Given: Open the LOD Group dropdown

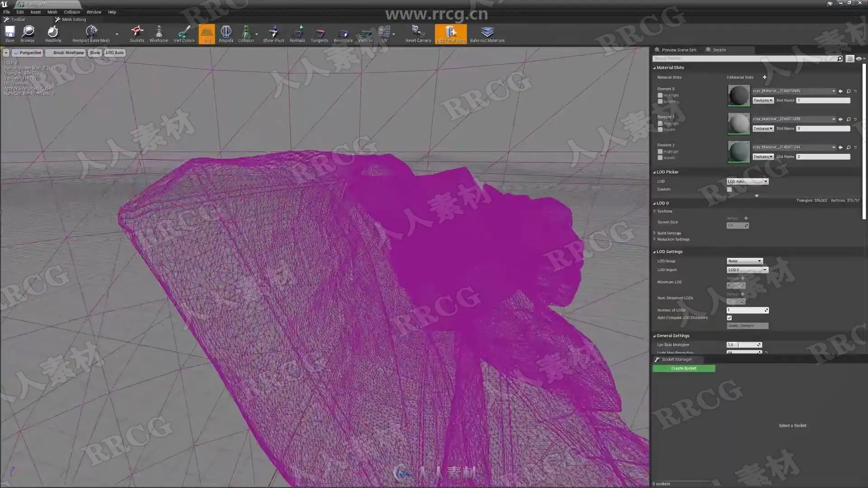Looking at the screenshot, I should 745,261.
